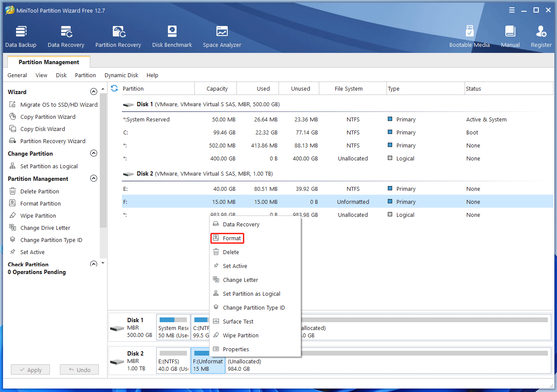This screenshot has height=392, width=557.
Task: Click the left sidebar scrollbar up arrow
Action: [x=103, y=89]
